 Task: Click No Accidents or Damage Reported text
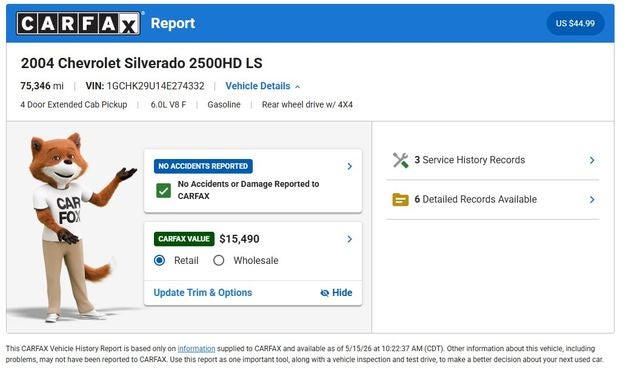tap(248, 190)
